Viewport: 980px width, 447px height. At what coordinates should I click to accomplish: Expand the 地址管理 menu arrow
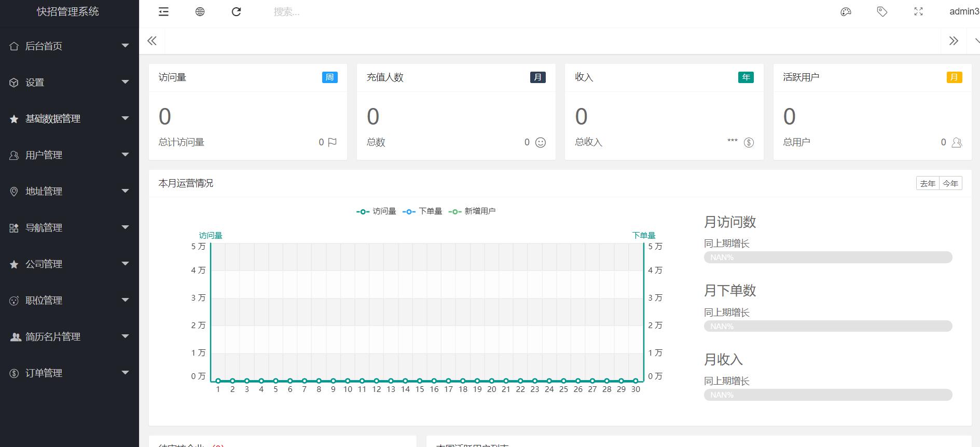click(x=125, y=191)
